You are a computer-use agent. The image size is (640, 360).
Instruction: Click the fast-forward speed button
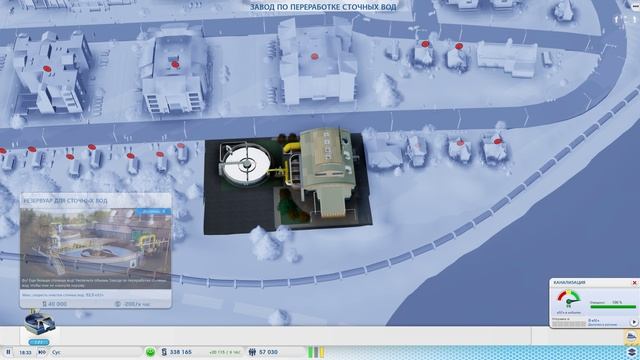click(x=42, y=352)
